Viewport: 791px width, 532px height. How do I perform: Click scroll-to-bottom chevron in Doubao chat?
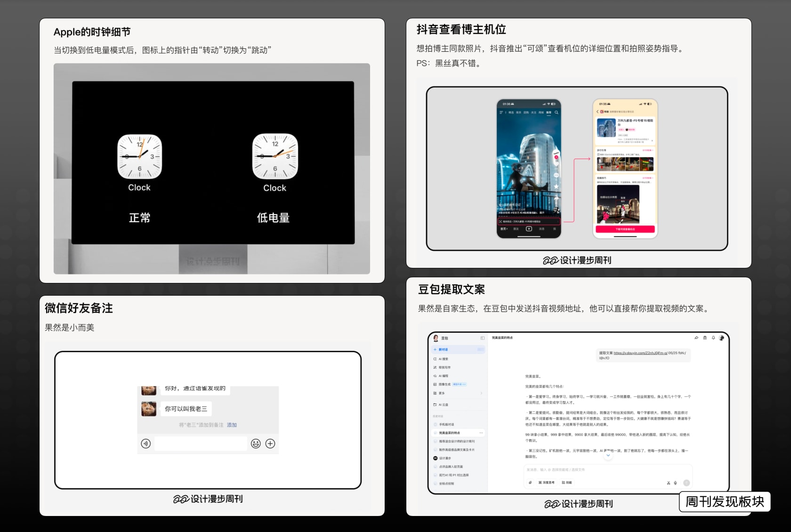[608, 455]
